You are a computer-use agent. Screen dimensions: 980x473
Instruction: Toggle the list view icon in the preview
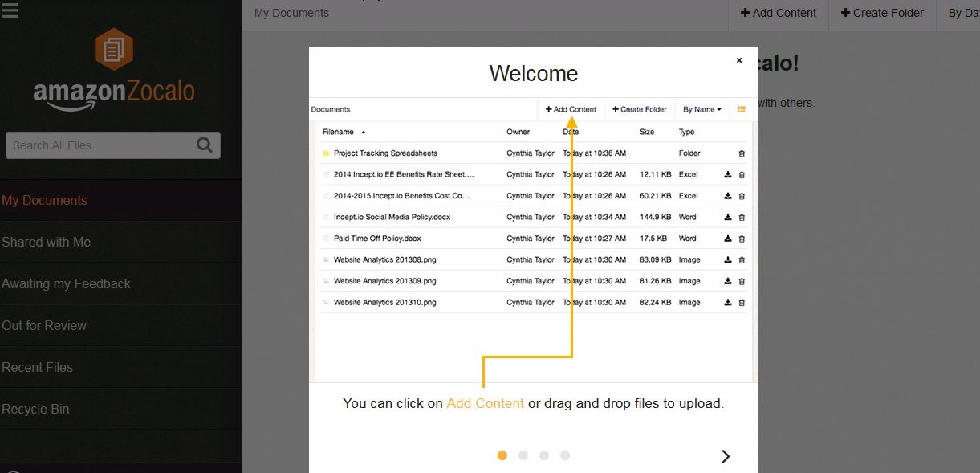742,109
